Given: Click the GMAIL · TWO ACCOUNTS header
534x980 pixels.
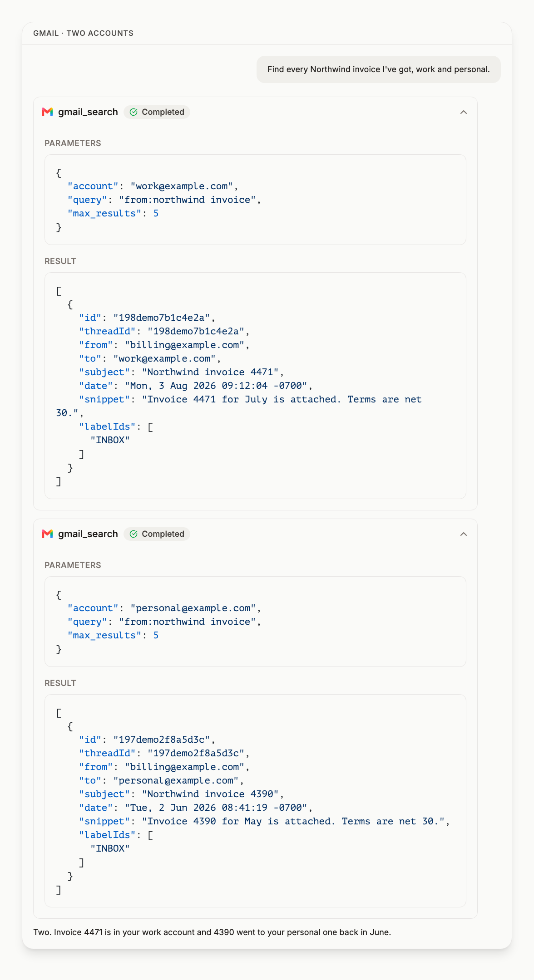Looking at the screenshot, I should point(83,33).
